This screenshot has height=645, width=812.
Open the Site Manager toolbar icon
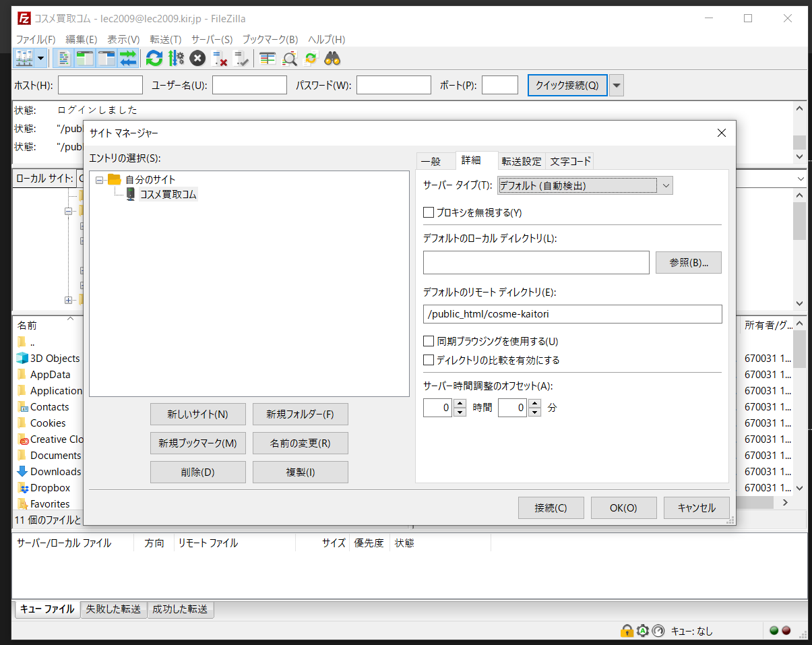(24, 59)
